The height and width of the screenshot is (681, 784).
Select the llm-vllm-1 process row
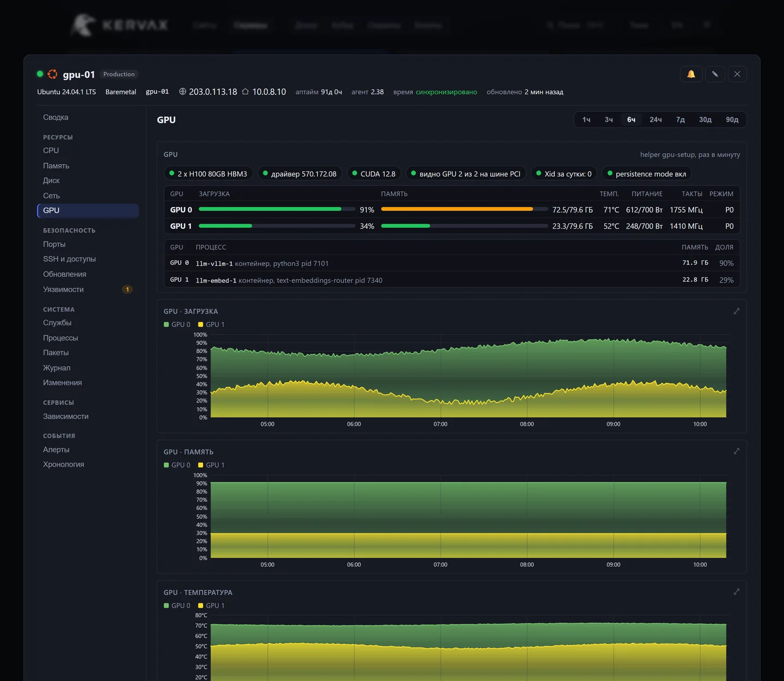click(x=452, y=263)
